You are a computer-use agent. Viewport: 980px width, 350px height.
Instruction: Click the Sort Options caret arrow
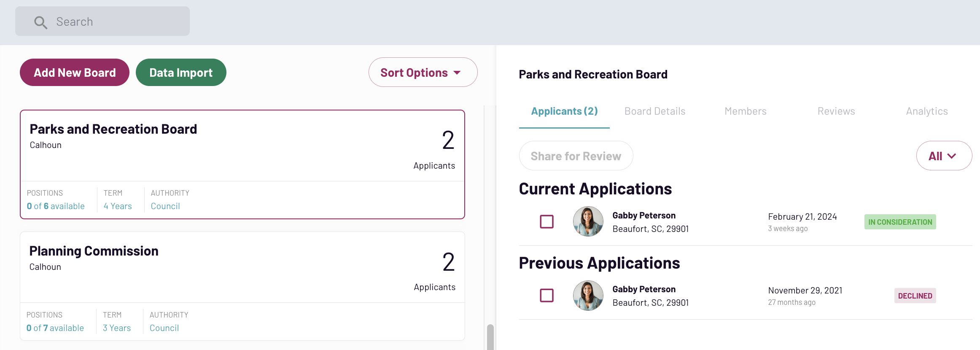coord(457,73)
